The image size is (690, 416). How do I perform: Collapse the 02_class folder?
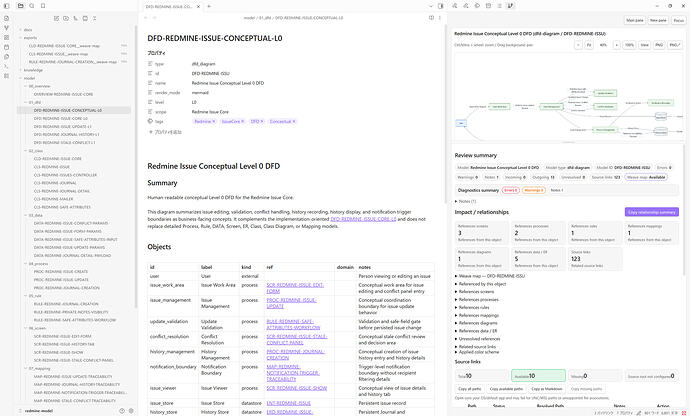coord(33,151)
